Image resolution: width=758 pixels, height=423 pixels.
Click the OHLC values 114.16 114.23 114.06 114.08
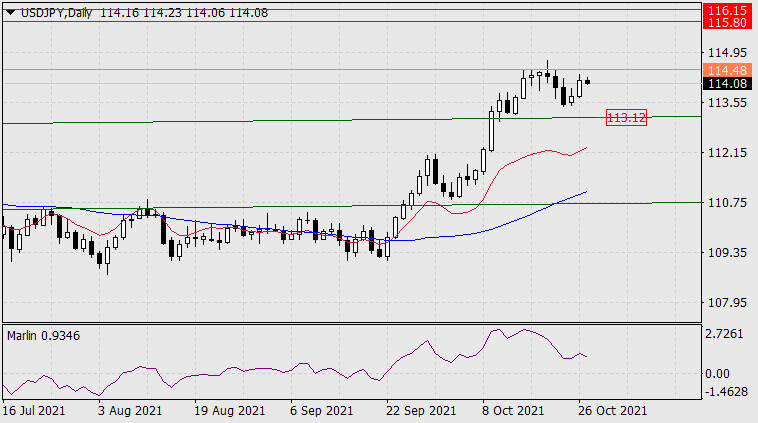[184, 13]
